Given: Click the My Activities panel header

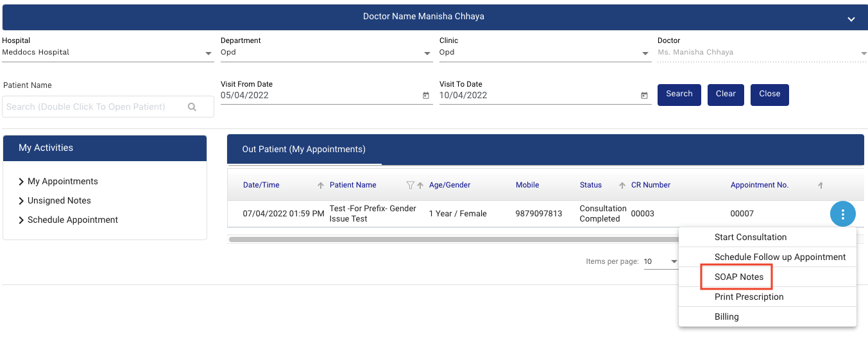Looking at the screenshot, I should 105,148.
